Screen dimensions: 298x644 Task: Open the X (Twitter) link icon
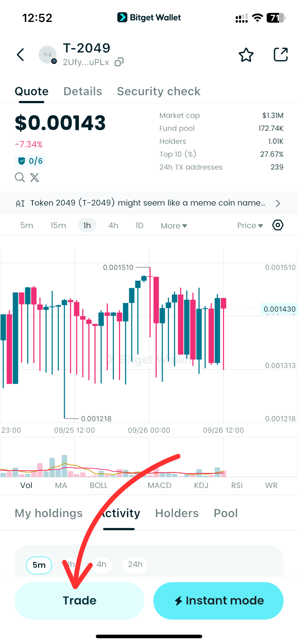[35, 177]
